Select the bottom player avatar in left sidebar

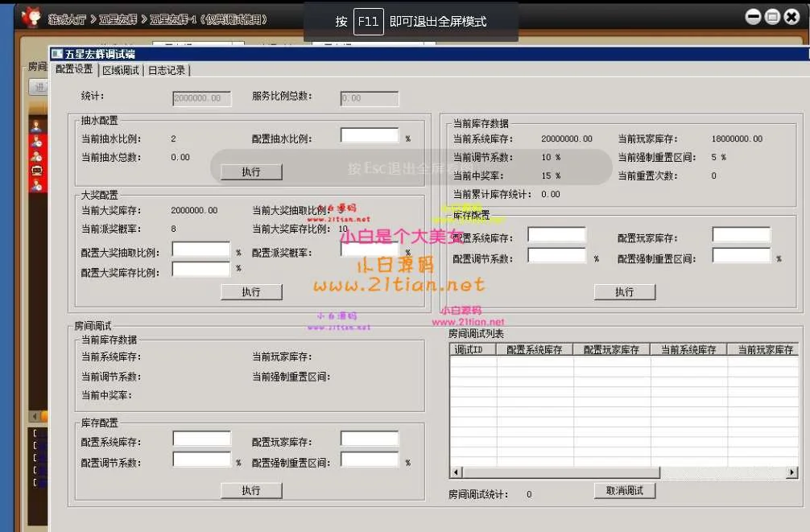pos(37,185)
